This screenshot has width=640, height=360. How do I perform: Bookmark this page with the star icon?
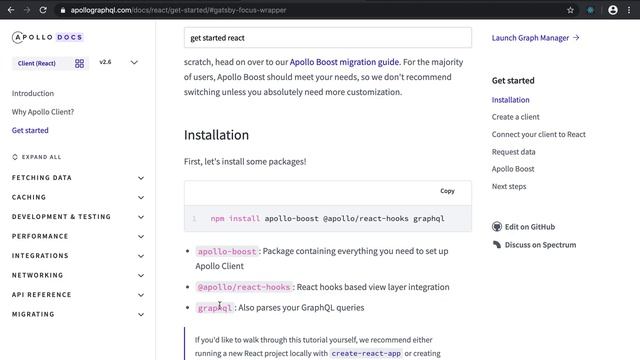(x=570, y=10)
